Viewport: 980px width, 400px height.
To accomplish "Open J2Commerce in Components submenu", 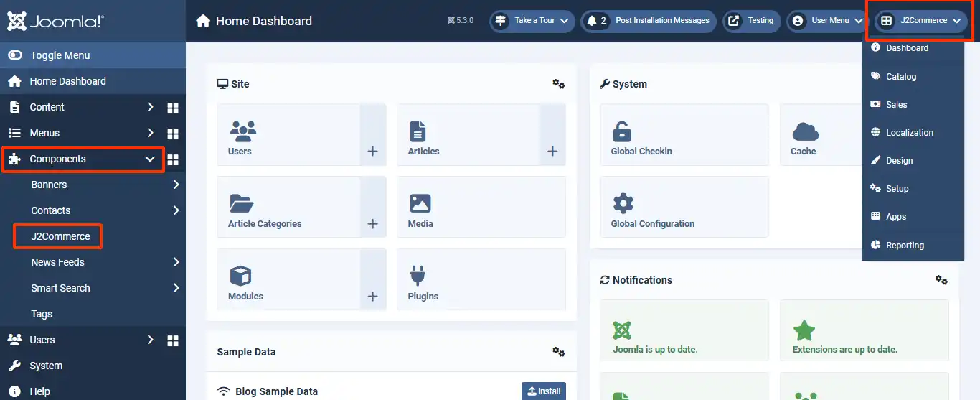I will 60,236.
